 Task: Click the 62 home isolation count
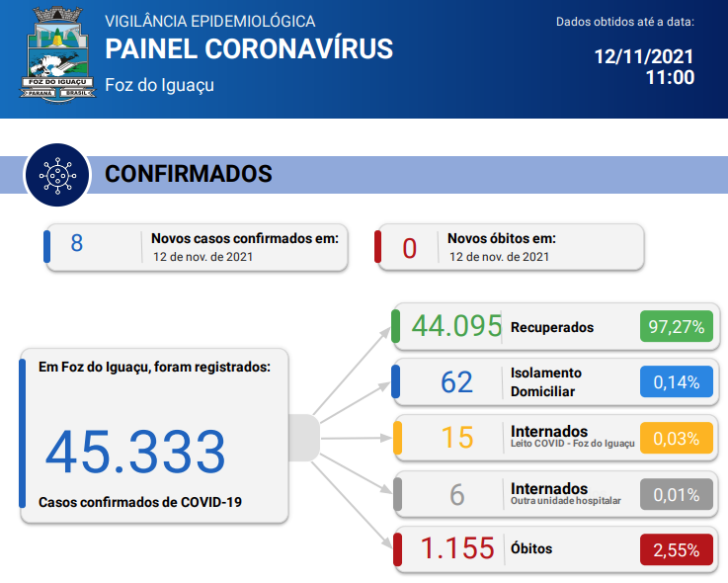click(457, 382)
